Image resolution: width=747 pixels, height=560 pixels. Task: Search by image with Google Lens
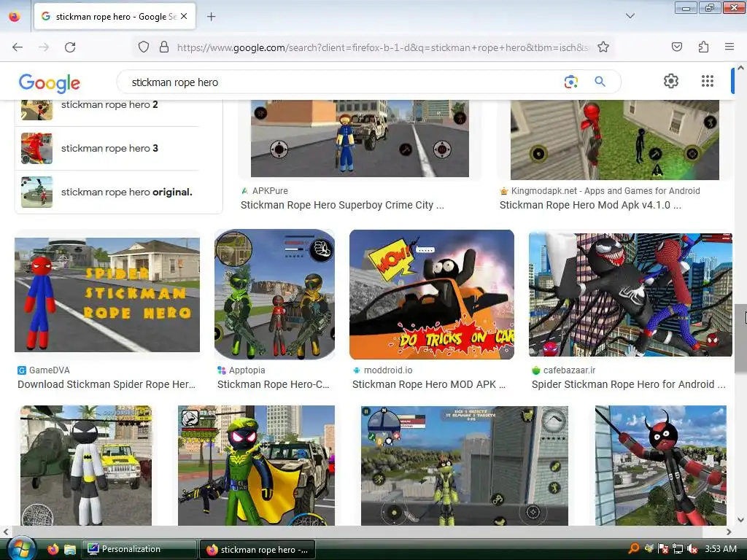[x=570, y=82]
